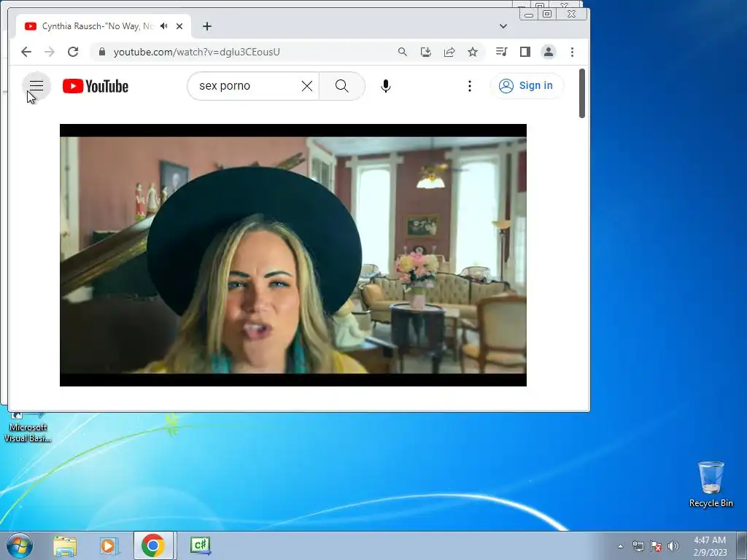Click the network tray icon
747x560 pixels.
click(x=638, y=546)
